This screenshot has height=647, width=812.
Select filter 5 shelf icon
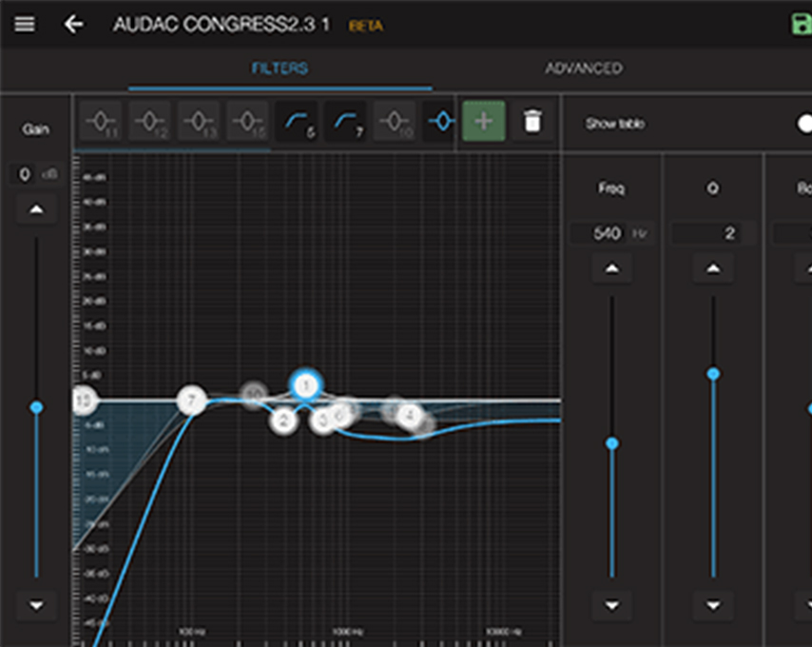tap(297, 122)
